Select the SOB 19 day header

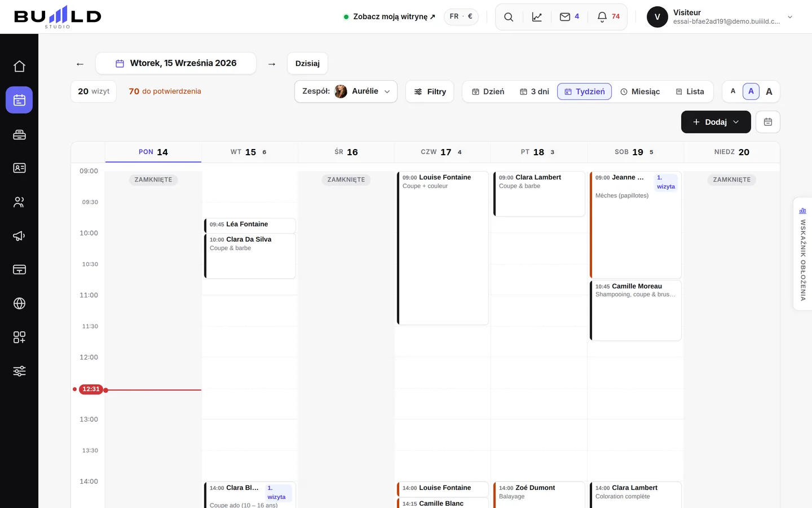[636, 152]
